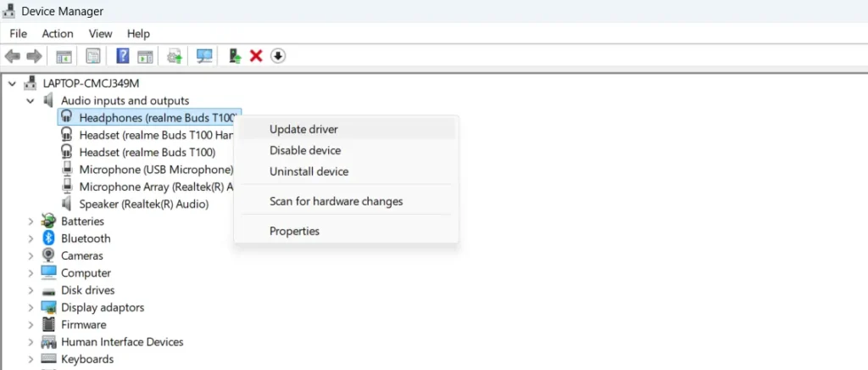The width and height of the screenshot is (868, 370).
Task: Click the Display adaptors category icon
Action: 48,307
